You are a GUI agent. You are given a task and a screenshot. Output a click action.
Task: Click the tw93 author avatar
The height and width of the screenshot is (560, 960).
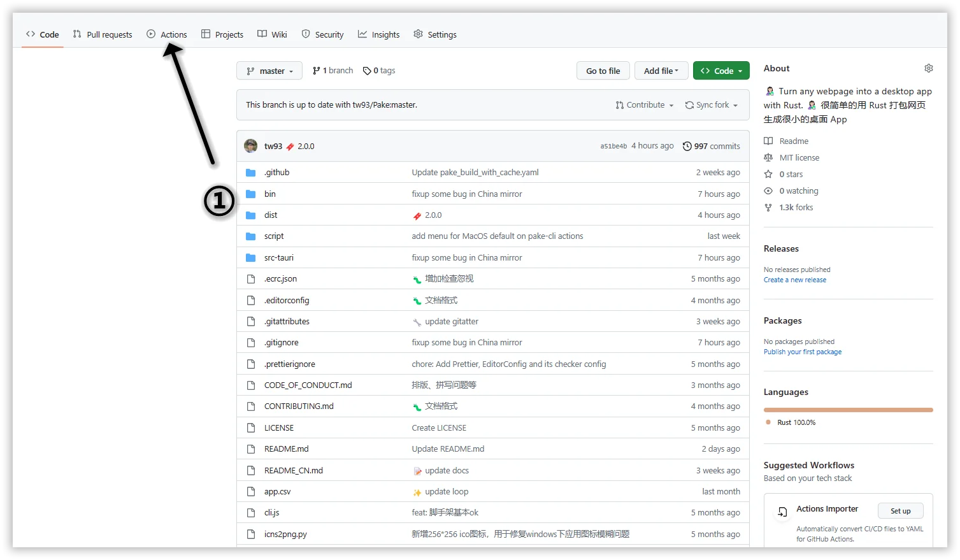(x=251, y=146)
